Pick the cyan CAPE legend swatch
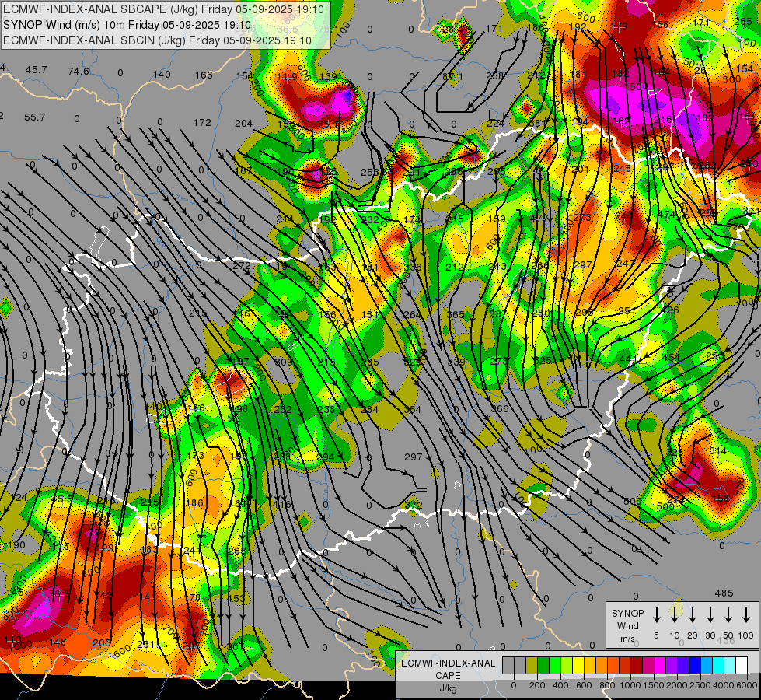 coord(717,665)
